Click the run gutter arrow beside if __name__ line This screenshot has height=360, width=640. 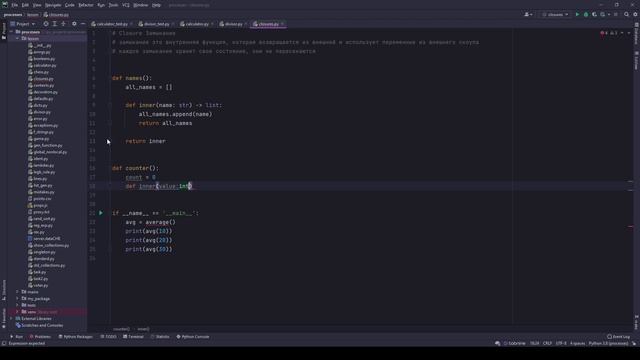pyautogui.click(x=101, y=213)
